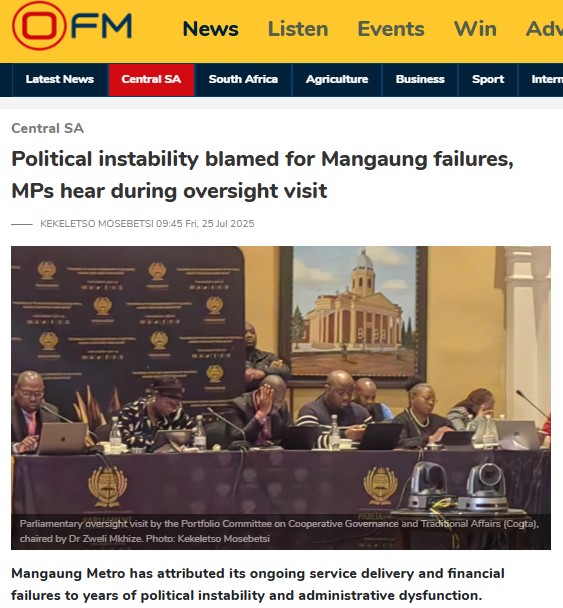563x608 pixels.
Task: Select the Latest News tab
Action: pos(60,79)
